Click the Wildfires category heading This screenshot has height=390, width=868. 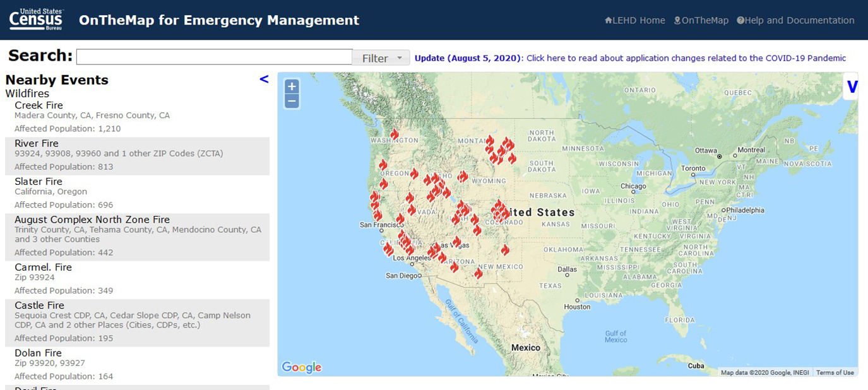pyautogui.click(x=27, y=93)
